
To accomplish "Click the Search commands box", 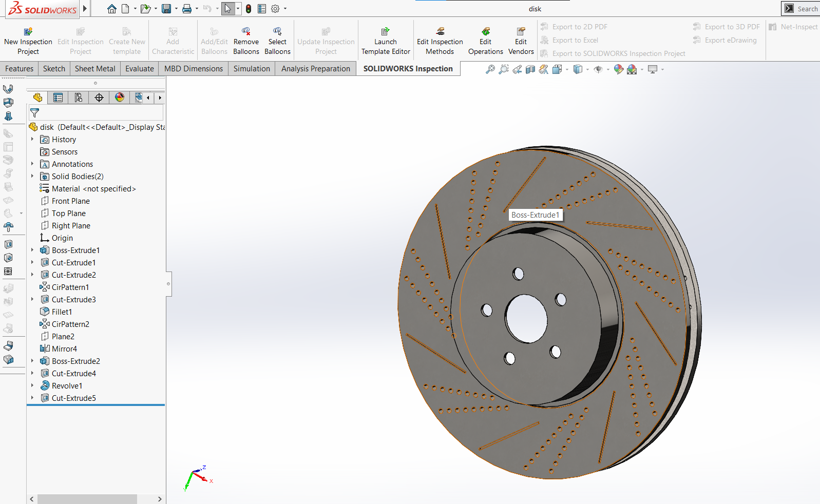I will pos(801,9).
